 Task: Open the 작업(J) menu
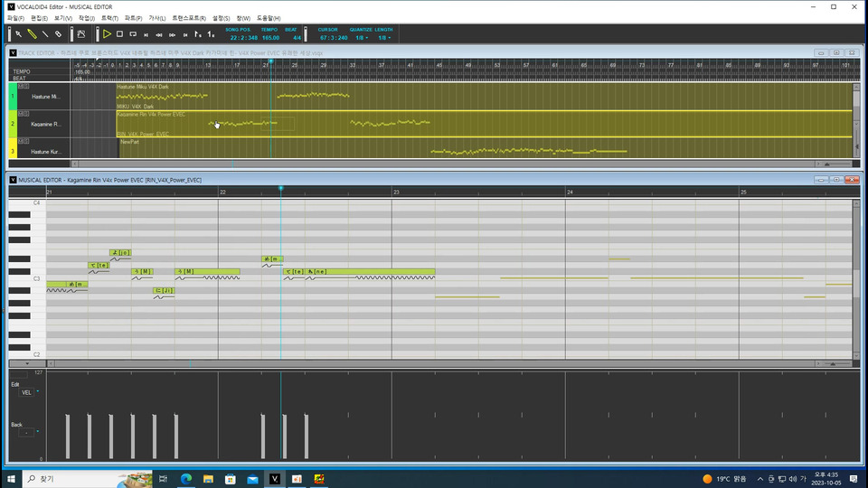click(87, 18)
